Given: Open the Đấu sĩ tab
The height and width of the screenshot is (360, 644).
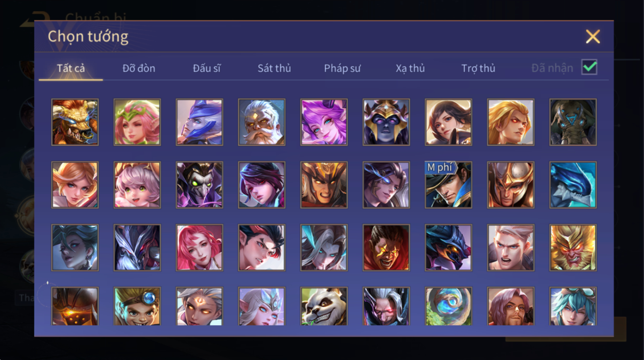Looking at the screenshot, I should 207,68.
